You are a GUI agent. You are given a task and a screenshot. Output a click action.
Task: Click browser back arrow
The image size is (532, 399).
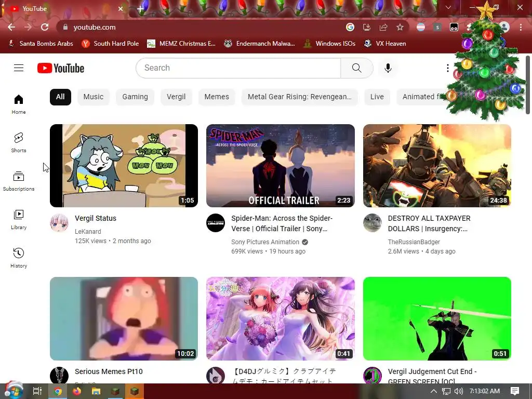pyautogui.click(x=11, y=27)
